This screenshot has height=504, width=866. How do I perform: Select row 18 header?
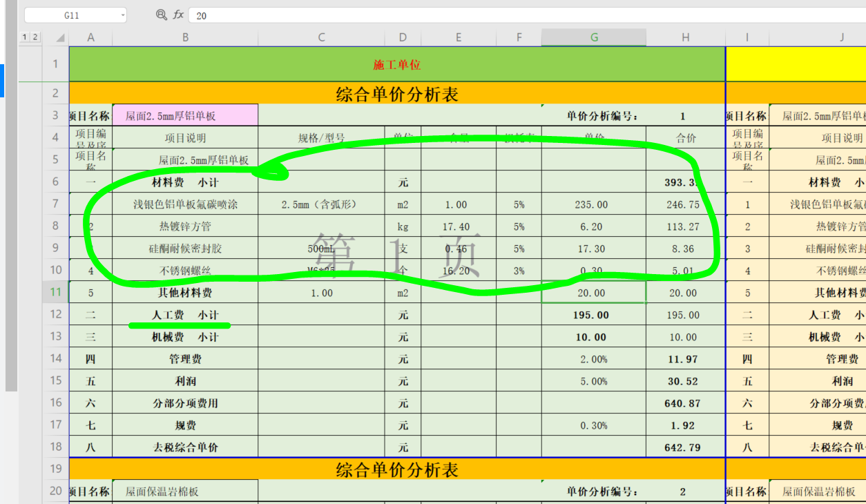56,447
